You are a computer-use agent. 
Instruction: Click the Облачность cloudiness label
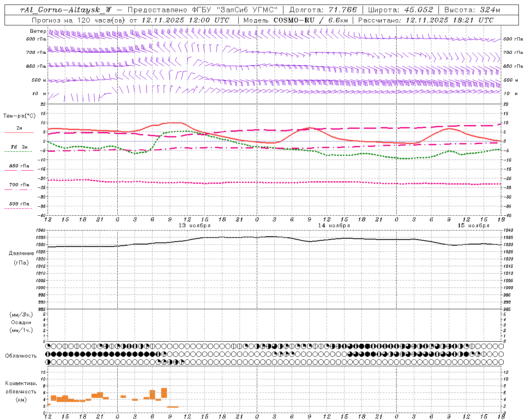tap(21, 356)
